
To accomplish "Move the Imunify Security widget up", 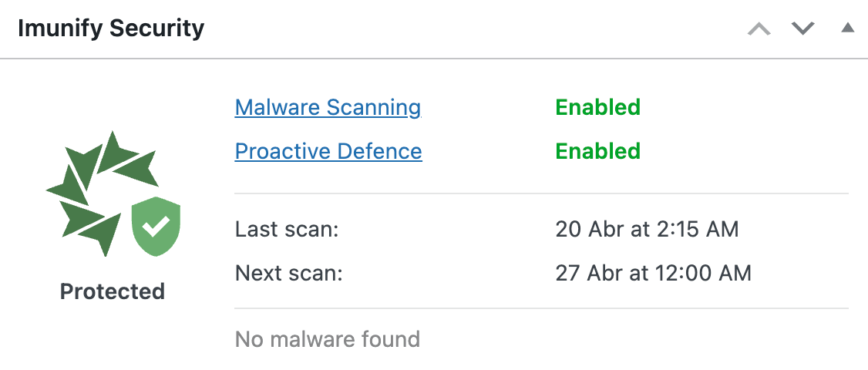I will [759, 29].
